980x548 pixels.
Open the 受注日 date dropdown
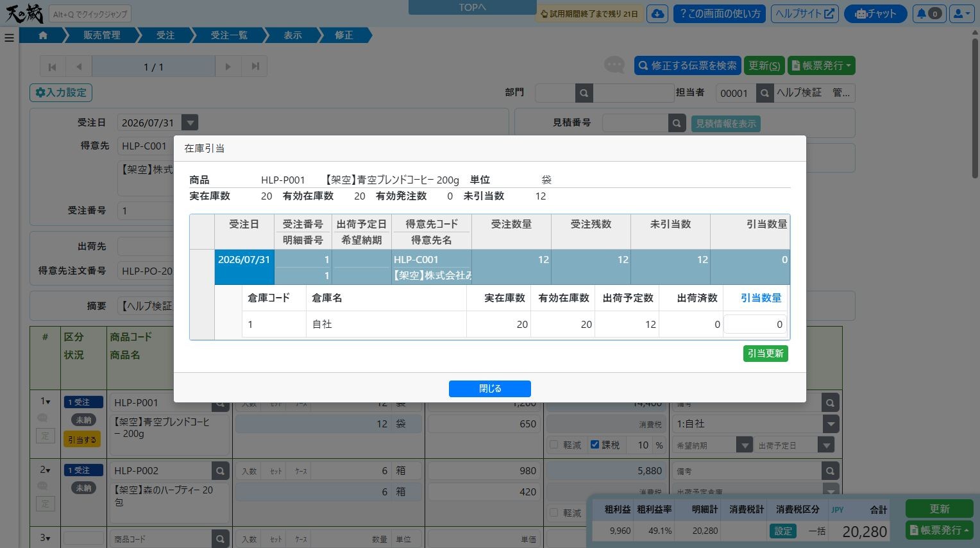click(x=190, y=123)
